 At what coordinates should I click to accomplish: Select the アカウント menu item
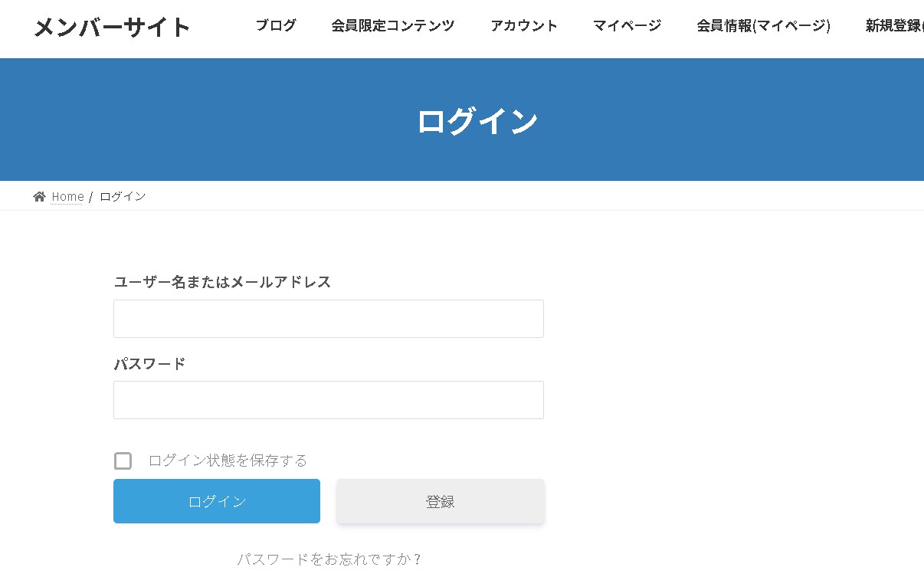pyautogui.click(x=524, y=25)
